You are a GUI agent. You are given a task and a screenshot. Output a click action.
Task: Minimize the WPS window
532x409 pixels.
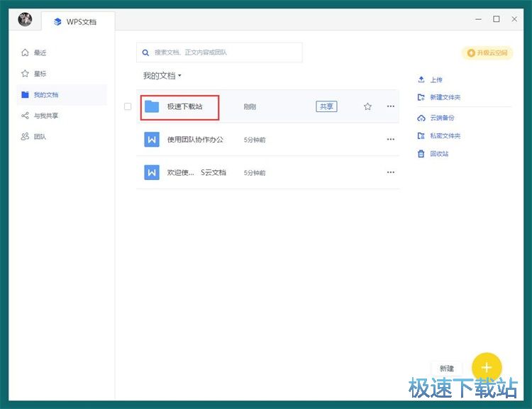(478, 19)
